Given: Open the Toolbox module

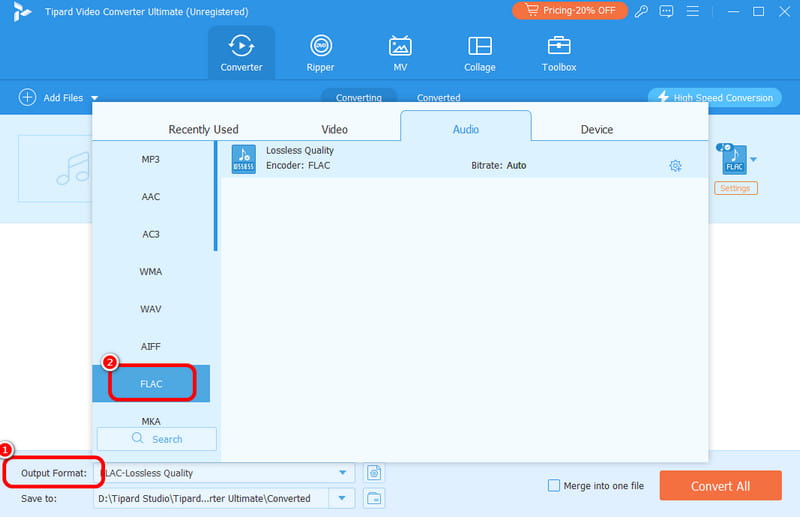Looking at the screenshot, I should pos(559,53).
